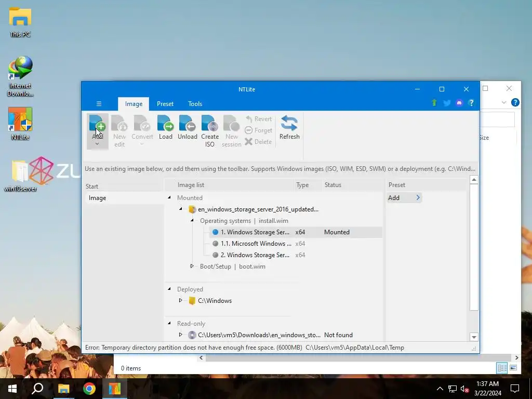Click the New edit toolbar icon

119,123
